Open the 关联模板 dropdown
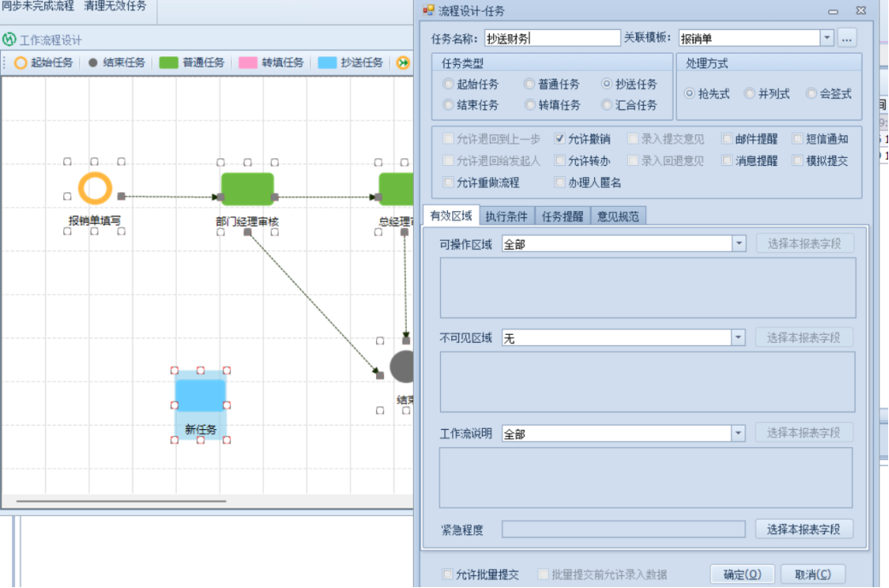The image size is (889, 588). 826,38
